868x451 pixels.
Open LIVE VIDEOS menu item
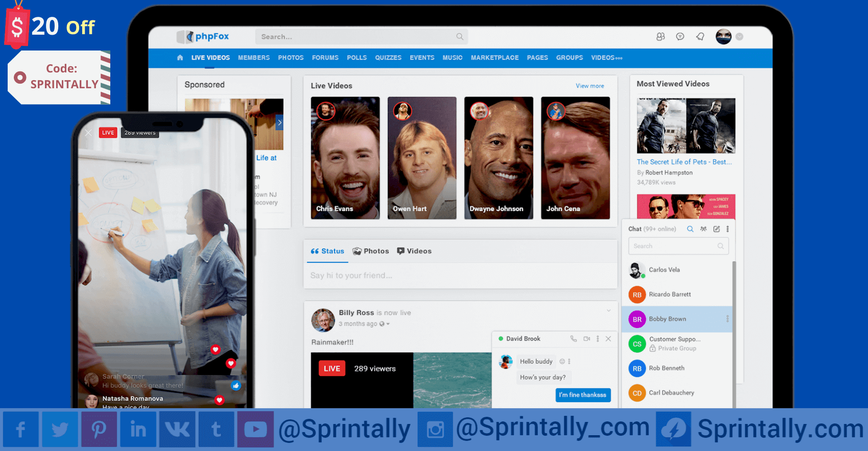(x=210, y=58)
